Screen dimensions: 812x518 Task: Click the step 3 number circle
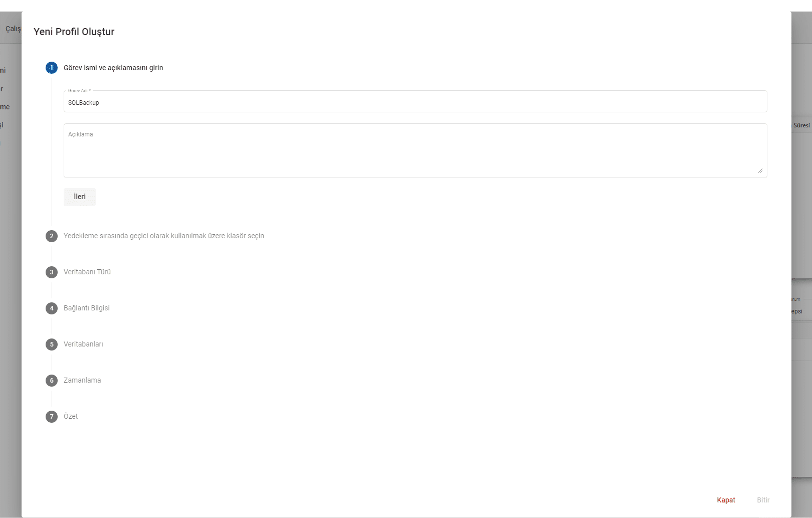[52, 272]
